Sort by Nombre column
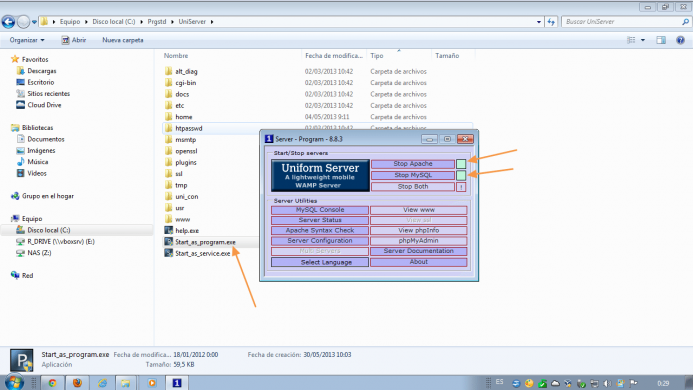 [176, 56]
